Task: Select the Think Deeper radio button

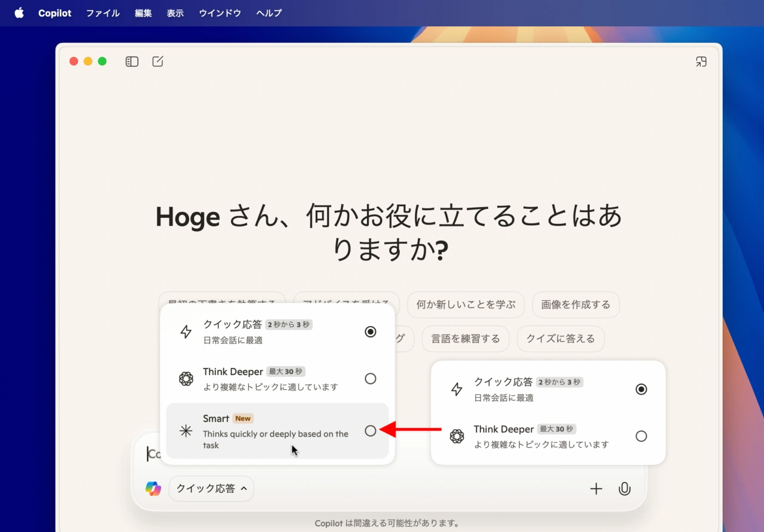Action: pos(370,379)
